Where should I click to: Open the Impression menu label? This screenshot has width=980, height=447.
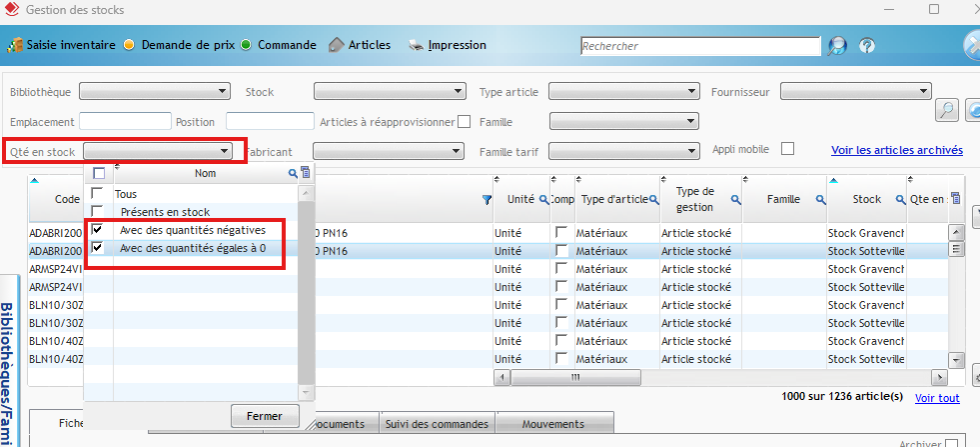457,45
